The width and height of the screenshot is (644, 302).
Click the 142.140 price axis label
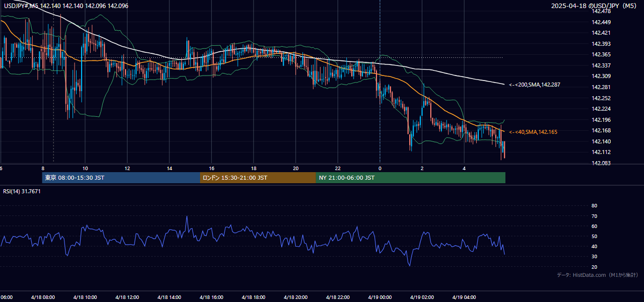coord(602,141)
